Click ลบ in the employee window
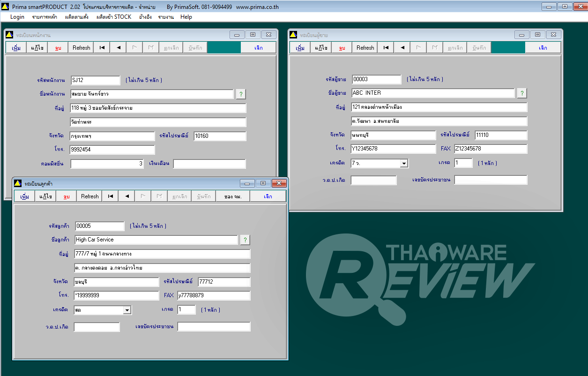Screen dimensions: 588x376 coord(58,48)
